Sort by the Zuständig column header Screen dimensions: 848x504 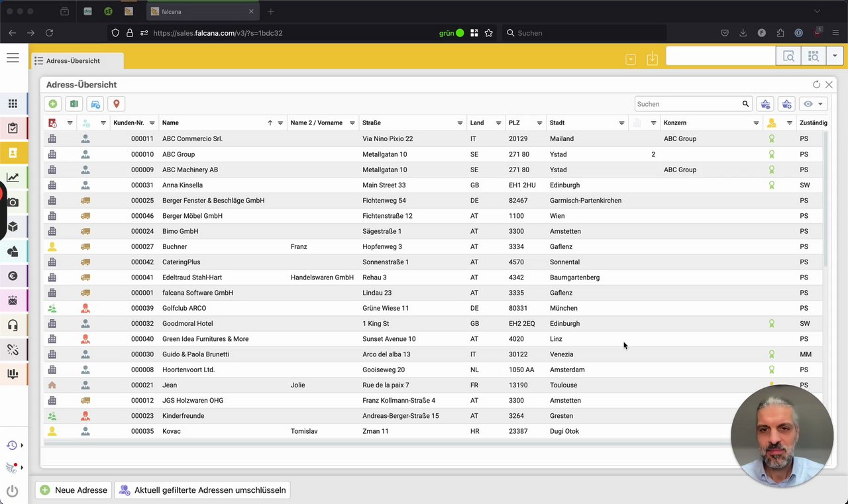(814, 123)
